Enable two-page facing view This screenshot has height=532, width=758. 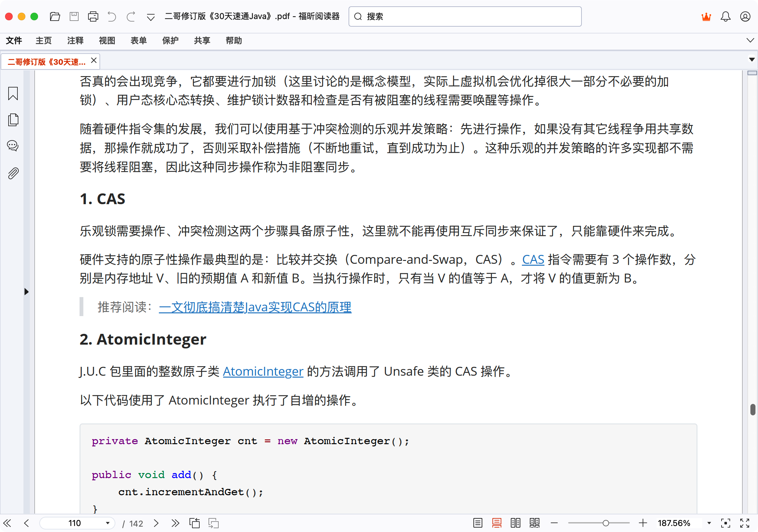pyautogui.click(x=515, y=523)
